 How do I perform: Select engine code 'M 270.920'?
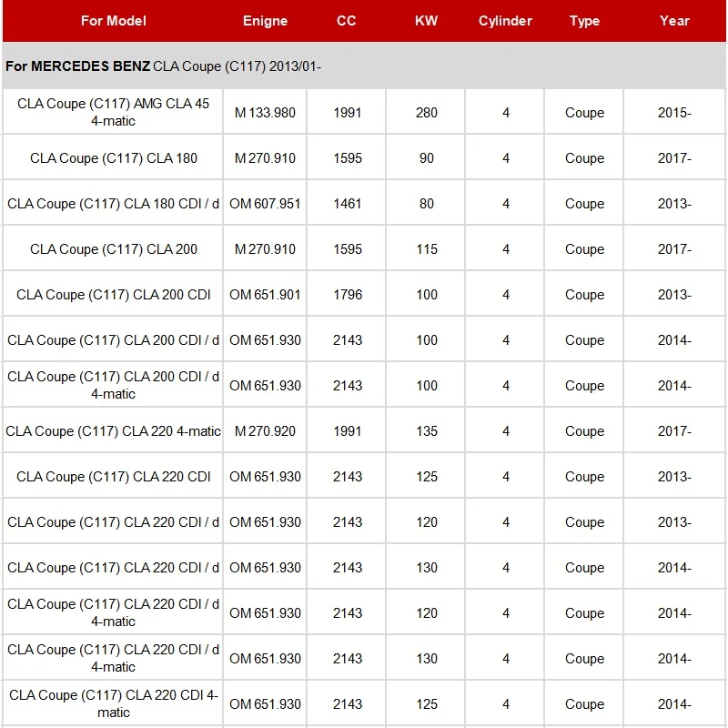coord(265,431)
